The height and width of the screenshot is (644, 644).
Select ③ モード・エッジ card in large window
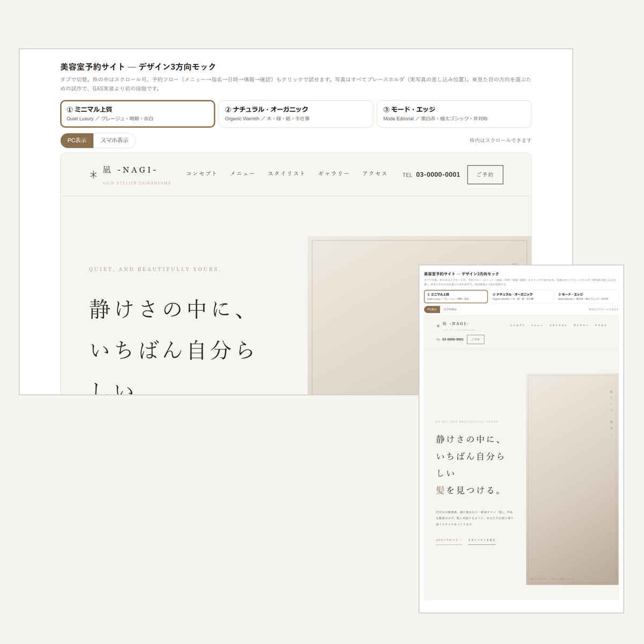click(454, 114)
